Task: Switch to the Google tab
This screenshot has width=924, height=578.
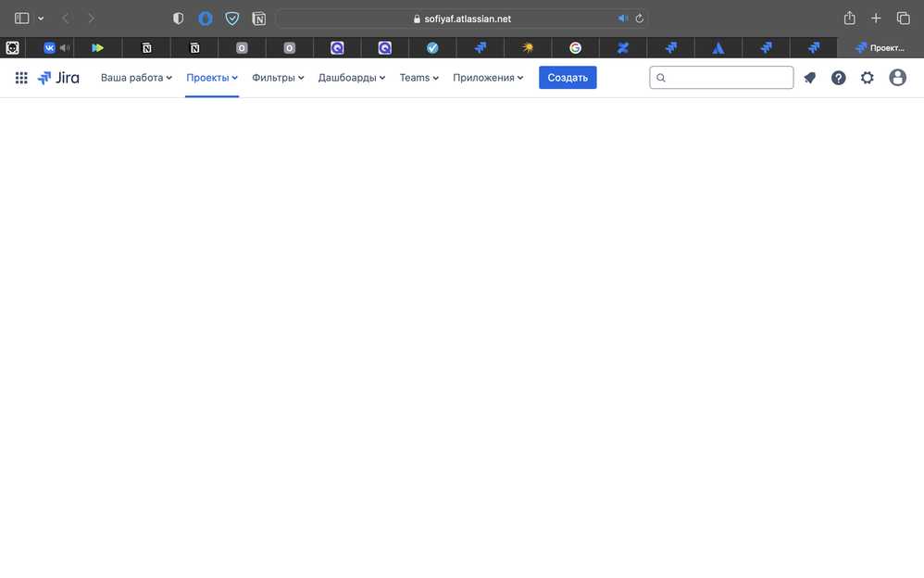Action: click(x=576, y=48)
